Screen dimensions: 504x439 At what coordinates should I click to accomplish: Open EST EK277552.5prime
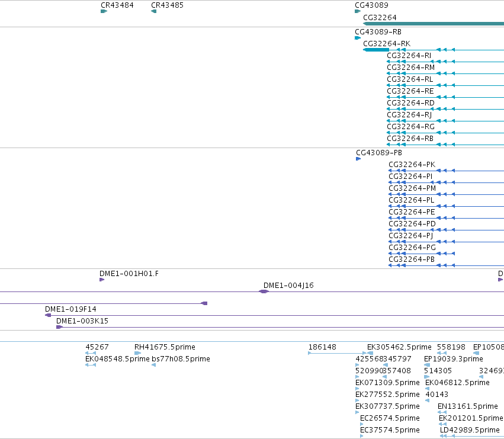coord(357,400)
